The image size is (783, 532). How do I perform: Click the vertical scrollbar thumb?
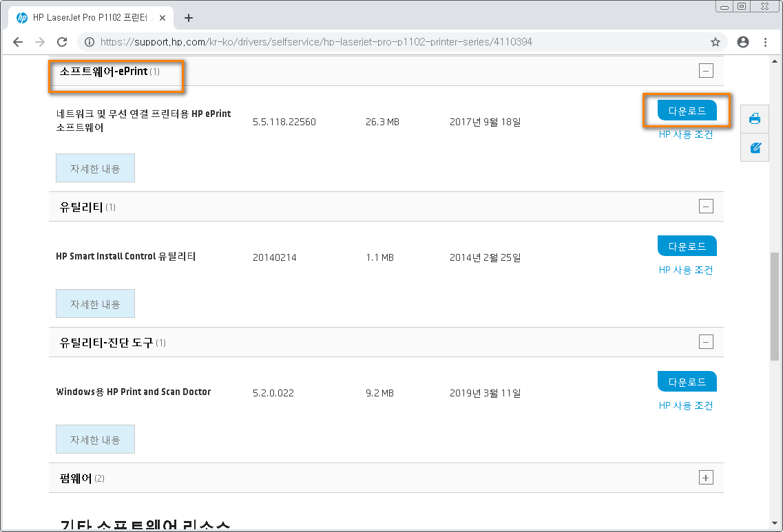[775, 306]
